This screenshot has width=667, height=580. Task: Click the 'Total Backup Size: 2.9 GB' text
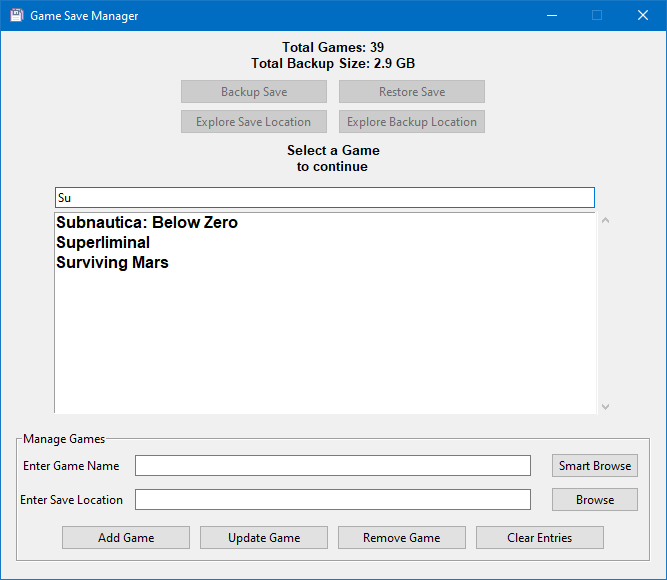333,63
